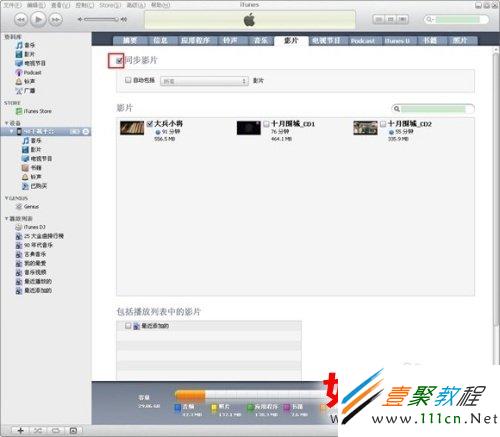
Task: Click the device eject button
Action: pos(86,132)
